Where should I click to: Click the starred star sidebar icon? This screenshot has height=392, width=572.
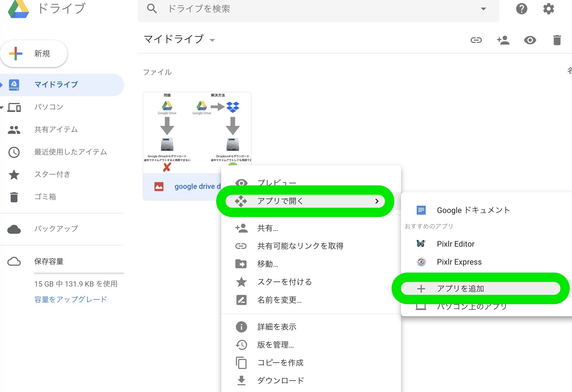pyautogui.click(x=14, y=175)
